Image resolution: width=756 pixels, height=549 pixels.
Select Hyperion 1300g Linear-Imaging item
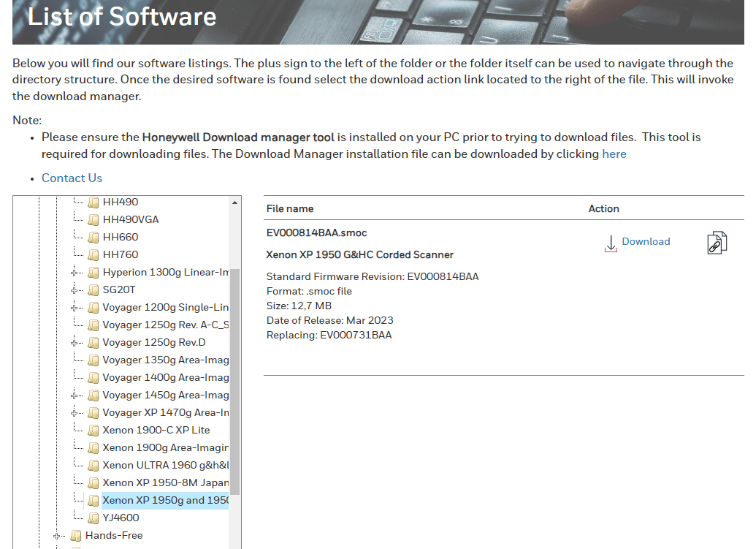[165, 272]
